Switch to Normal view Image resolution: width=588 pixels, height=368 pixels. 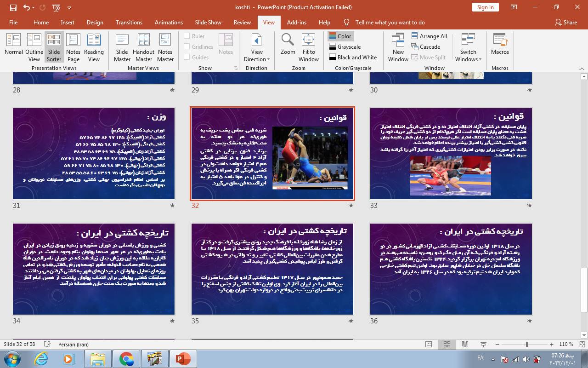pos(14,46)
